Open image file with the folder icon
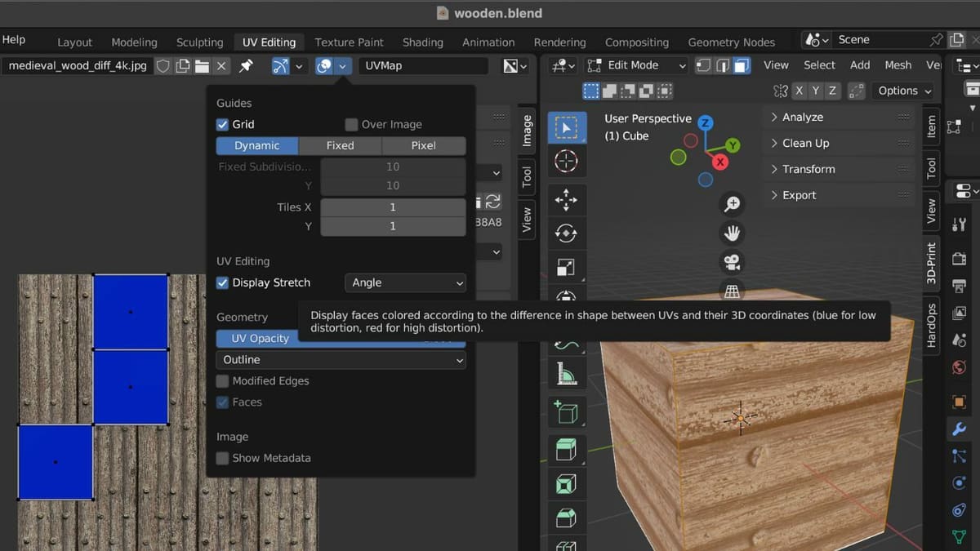 pyautogui.click(x=202, y=66)
